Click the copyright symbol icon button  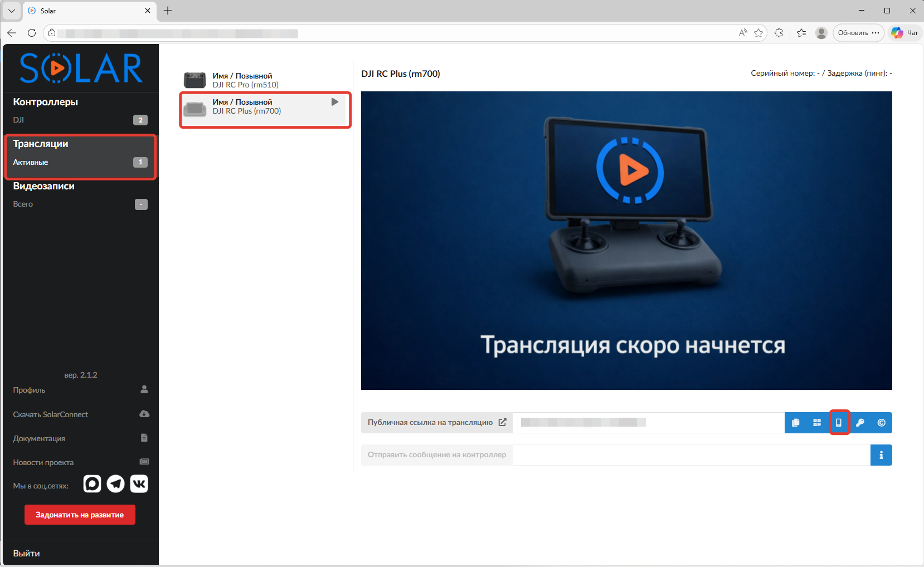(x=882, y=423)
